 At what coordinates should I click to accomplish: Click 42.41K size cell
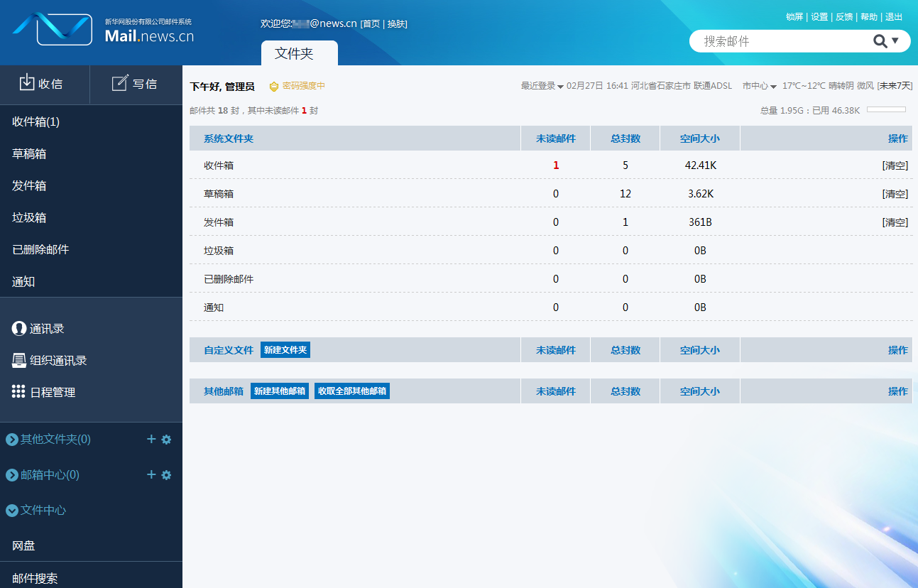[700, 165]
